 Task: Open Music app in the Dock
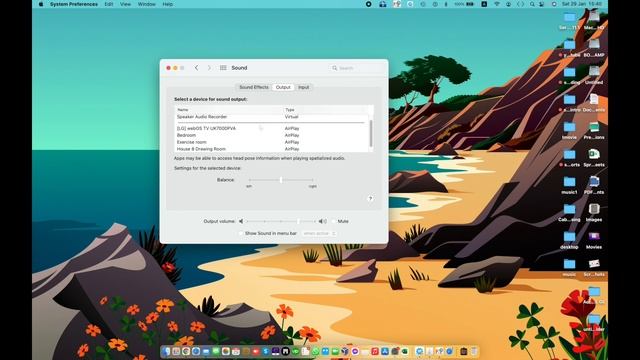(x=375, y=351)
